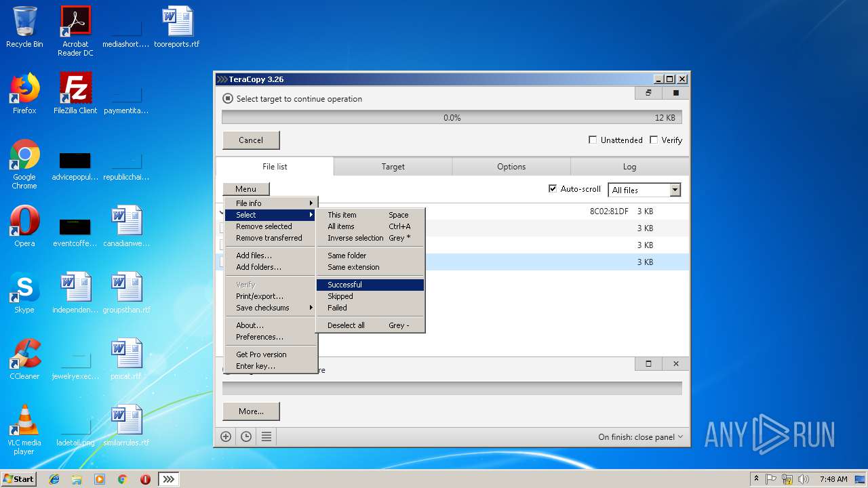Choose Same folder menu entry

(370, 256)
